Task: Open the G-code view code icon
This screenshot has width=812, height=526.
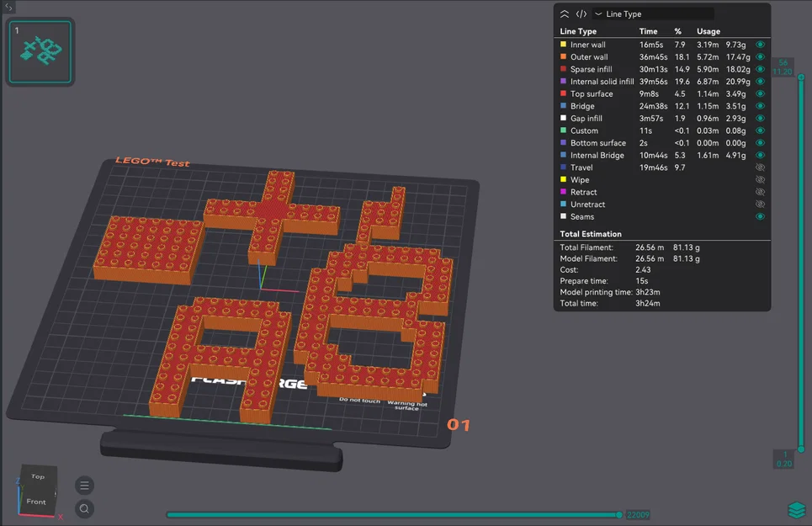Action: 581,14
